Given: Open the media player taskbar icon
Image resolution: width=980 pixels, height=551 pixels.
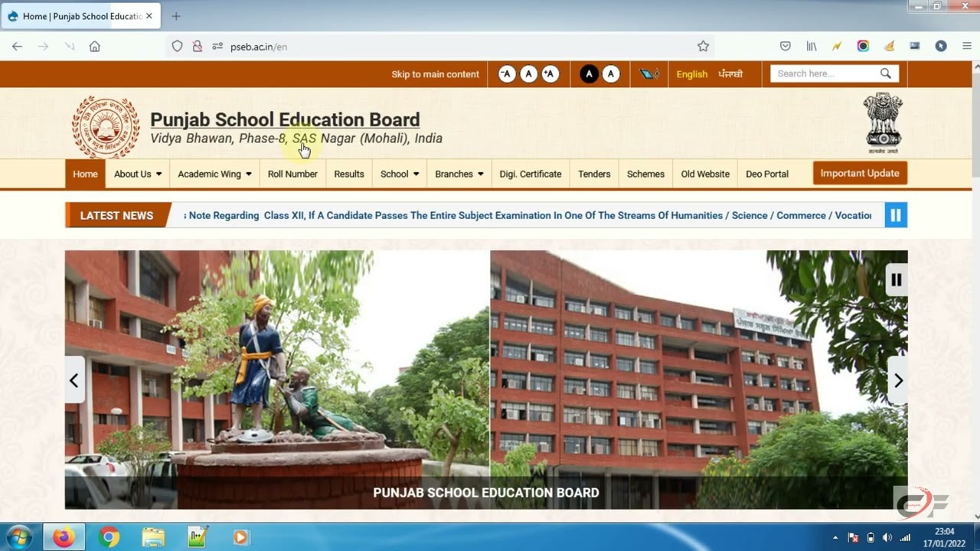Looking at the screenshot, I should 240,537.
